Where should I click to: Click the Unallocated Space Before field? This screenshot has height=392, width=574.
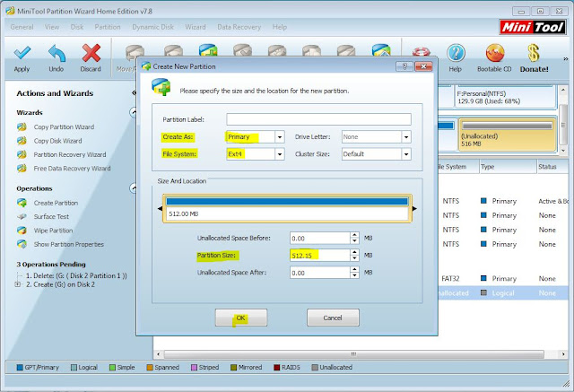point(320,239)
